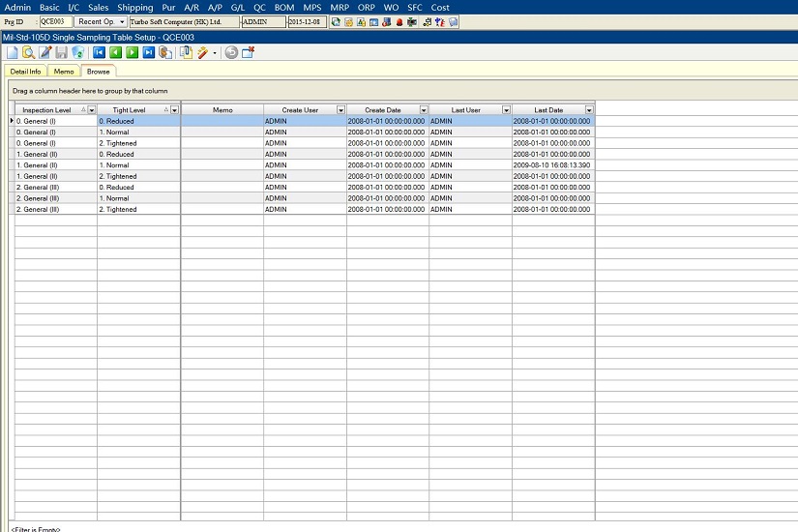Sort by Inspection Level column header
The height and width of the screenshot is (532, 798).
[x=46, y=110]
